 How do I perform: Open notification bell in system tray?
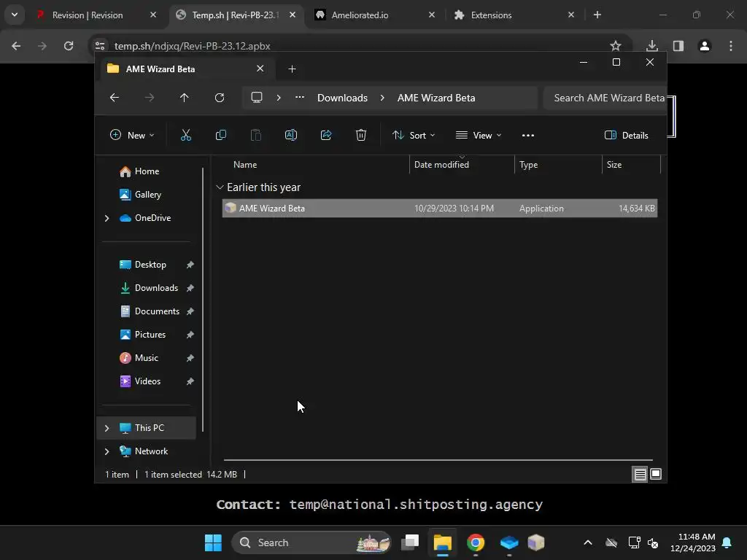click(x=727, y=542)
